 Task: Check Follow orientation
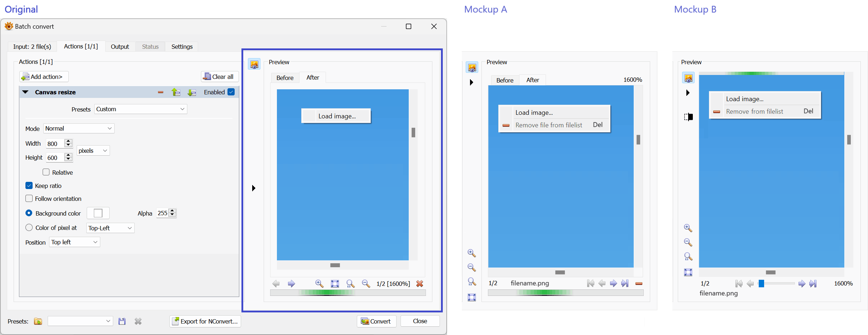click(29, 198)
